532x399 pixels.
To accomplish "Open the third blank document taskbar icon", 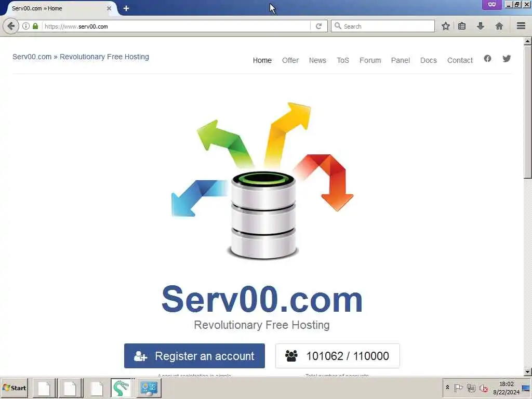I will click(x=96, y=388).
